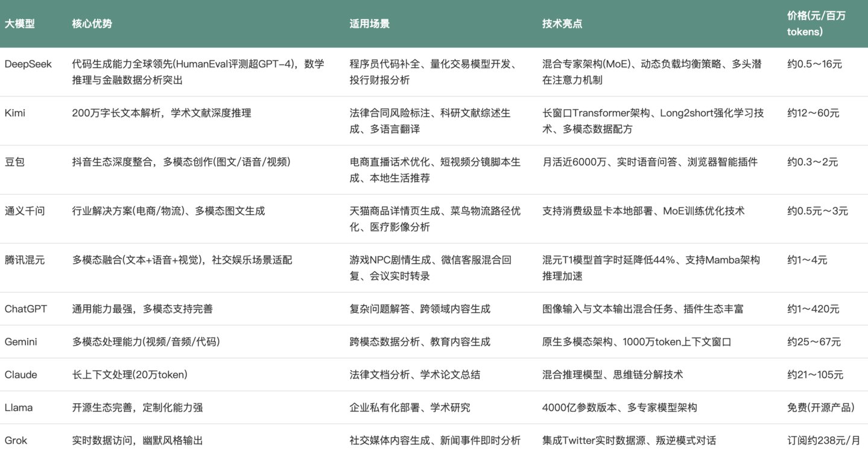Click the 法律文档分析、学术论文总结 cell
868x455 pixels.
click(x=415, y=375)
